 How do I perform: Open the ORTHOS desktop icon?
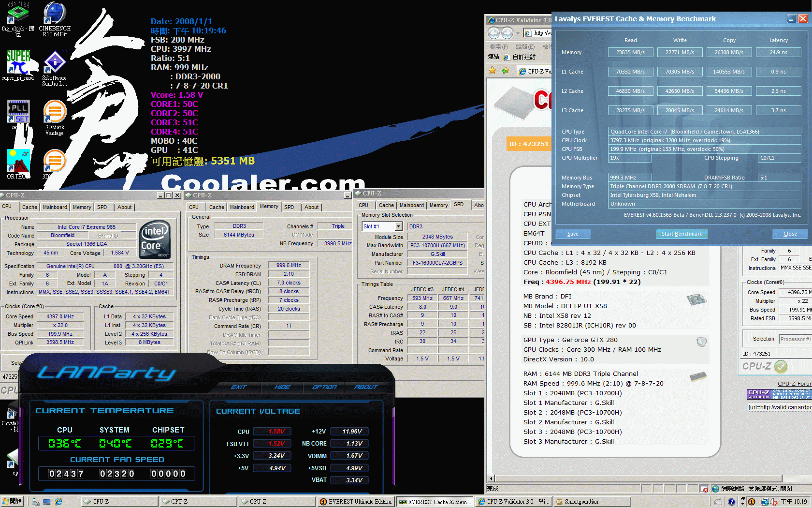[18, 164]
